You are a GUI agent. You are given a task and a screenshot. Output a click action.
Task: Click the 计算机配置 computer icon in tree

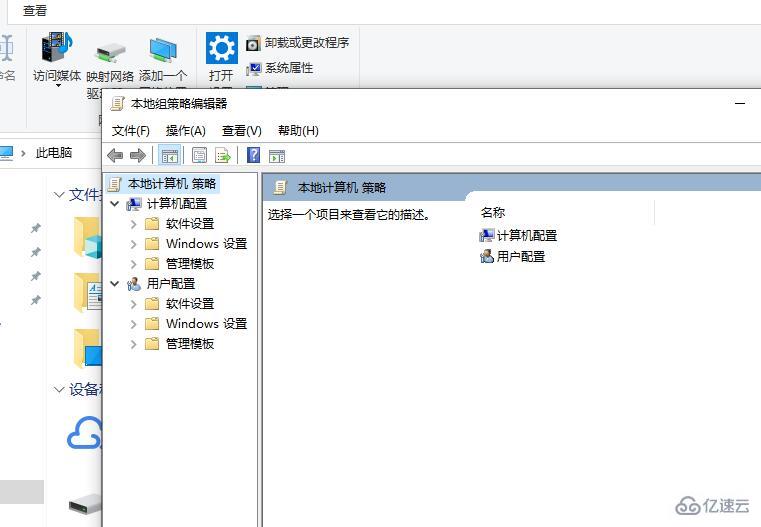(134, 204)
